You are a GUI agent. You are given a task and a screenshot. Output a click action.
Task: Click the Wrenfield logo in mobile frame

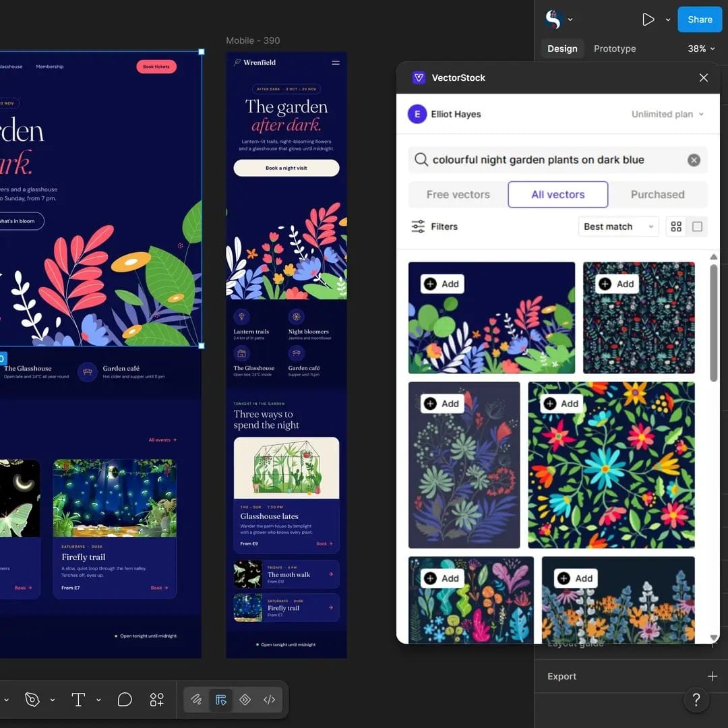click(x=254, y=62)
